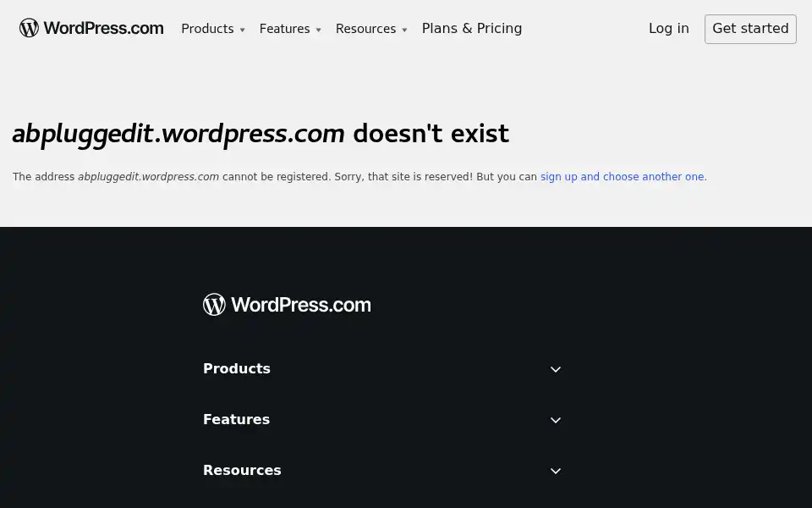Expand the Products section chevron in footer
The image size is (812, 508).
[555, 370]
